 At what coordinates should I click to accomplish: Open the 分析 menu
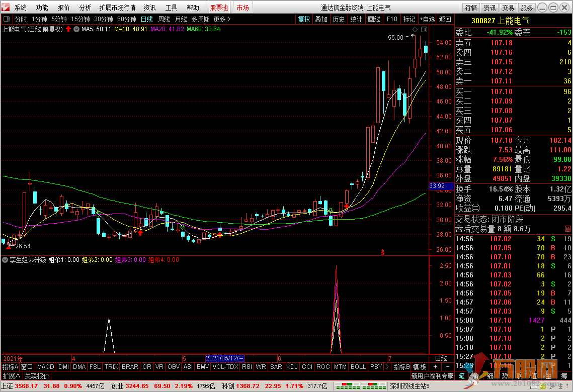85,8
